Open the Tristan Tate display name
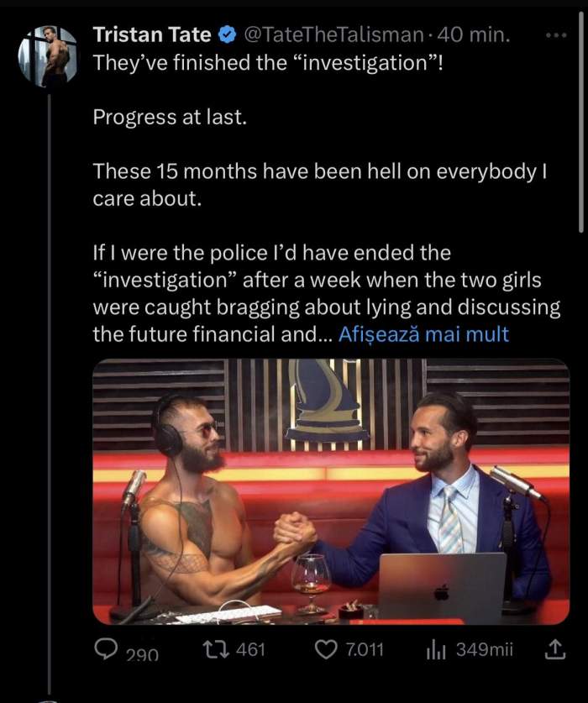588x703 pixels. pyautogui.click(x=152, y=34)
